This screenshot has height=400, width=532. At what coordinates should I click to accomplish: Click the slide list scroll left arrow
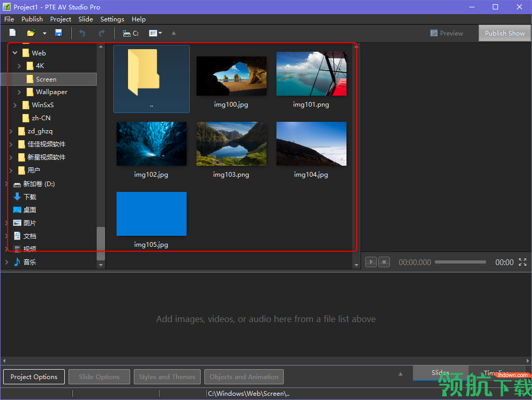coord(4,361)
